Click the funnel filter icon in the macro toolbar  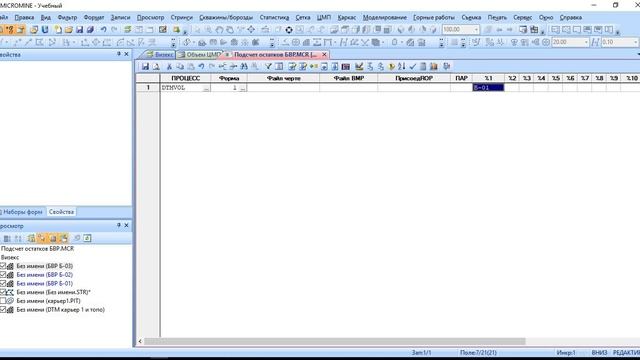(x=268, y=67)
